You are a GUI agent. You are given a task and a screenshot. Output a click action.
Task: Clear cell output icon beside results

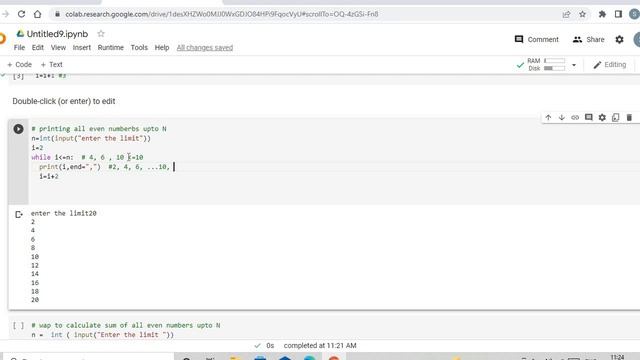[x=18, y=214]
